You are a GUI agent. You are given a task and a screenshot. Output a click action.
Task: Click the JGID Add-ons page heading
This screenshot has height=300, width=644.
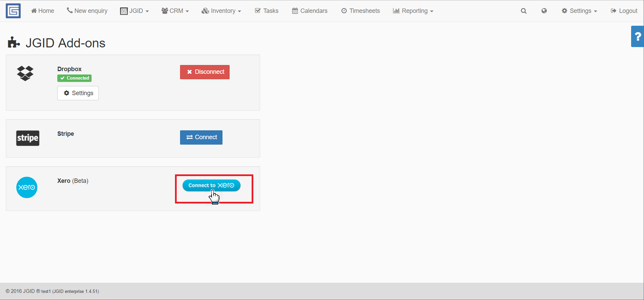[65, 43]
